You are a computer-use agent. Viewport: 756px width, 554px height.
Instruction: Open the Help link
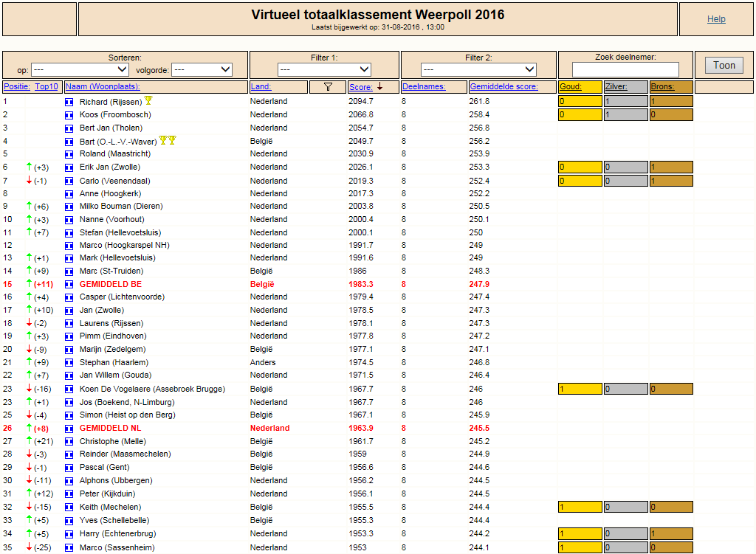[x=716, y=19]
